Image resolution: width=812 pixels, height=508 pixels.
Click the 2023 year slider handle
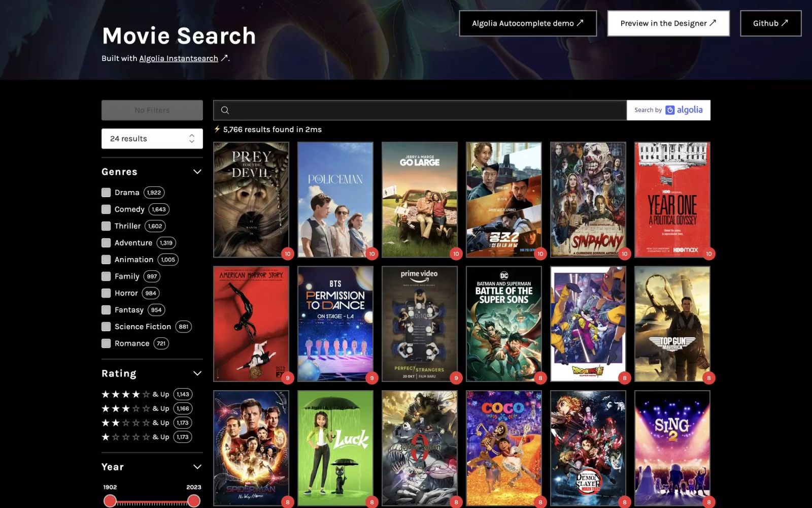pyautogui.click(x=193, y=501)
